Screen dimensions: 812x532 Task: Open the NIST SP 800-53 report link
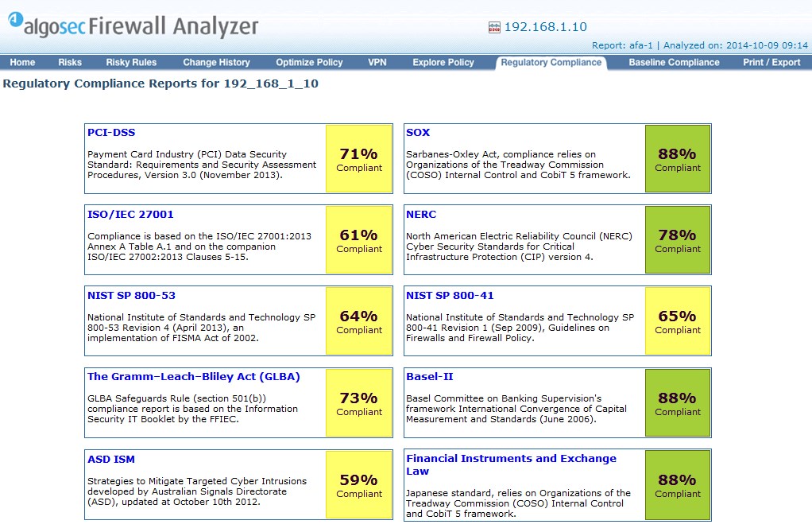[132, 296]
